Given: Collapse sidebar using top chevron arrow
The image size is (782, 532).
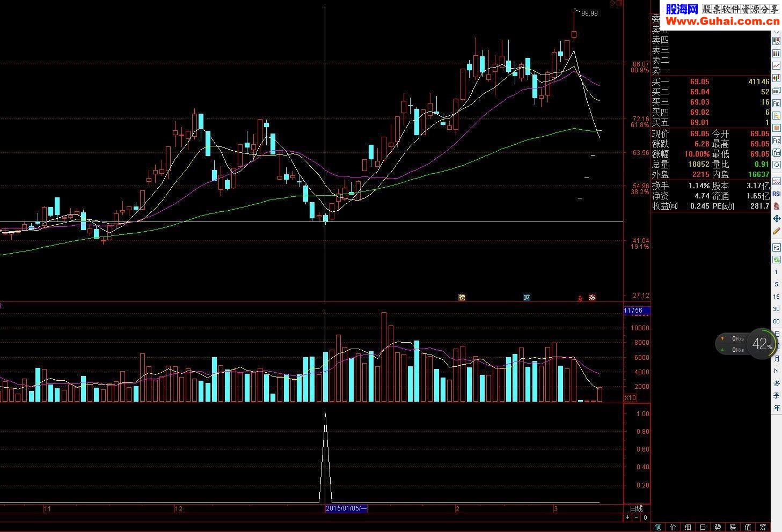Looking at the screenshot, I should pos(777,32).
